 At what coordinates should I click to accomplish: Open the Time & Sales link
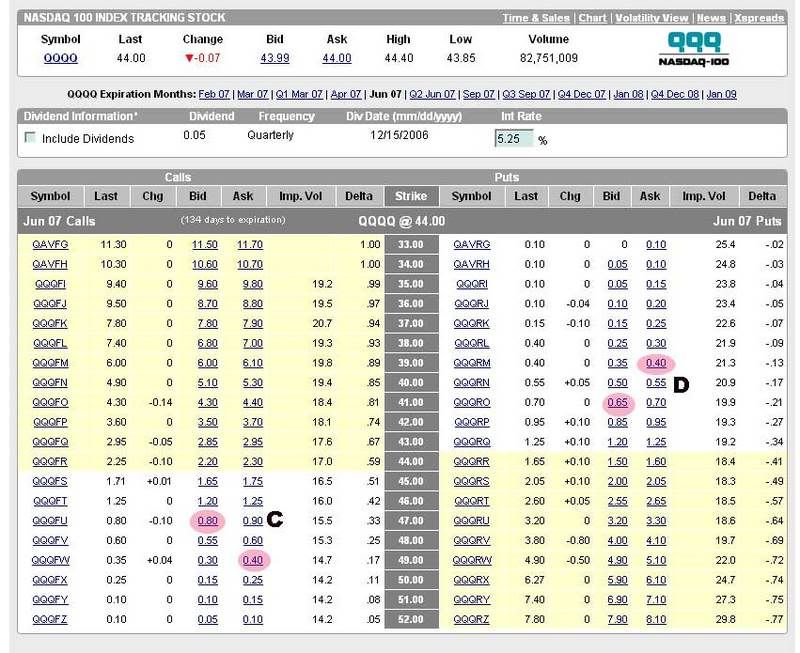(536, 18)
